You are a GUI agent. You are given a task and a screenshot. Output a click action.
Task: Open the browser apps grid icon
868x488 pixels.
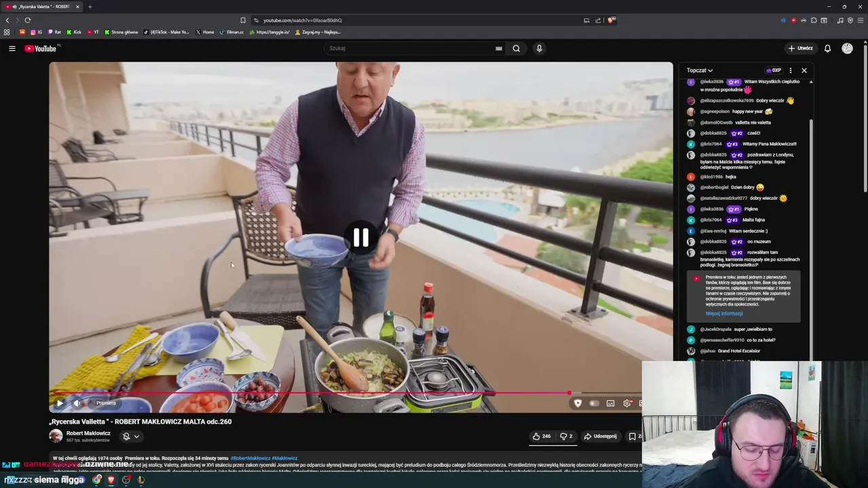(x=7, y=32)
